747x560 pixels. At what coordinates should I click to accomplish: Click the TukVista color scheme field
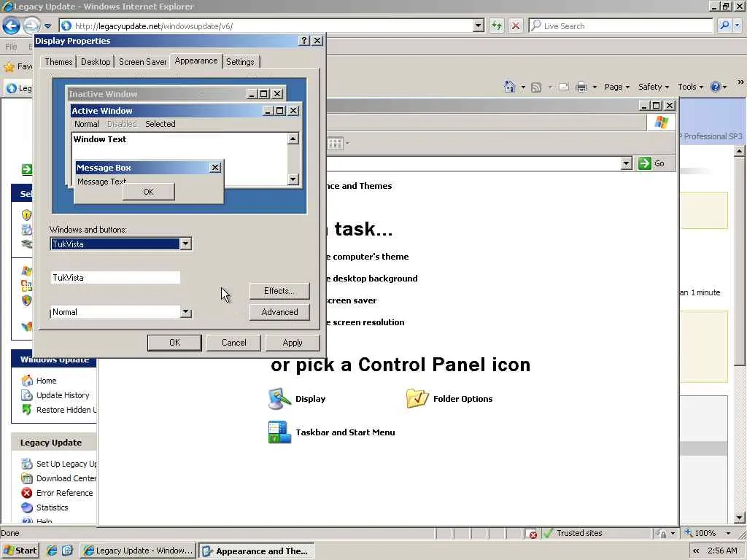115,278
